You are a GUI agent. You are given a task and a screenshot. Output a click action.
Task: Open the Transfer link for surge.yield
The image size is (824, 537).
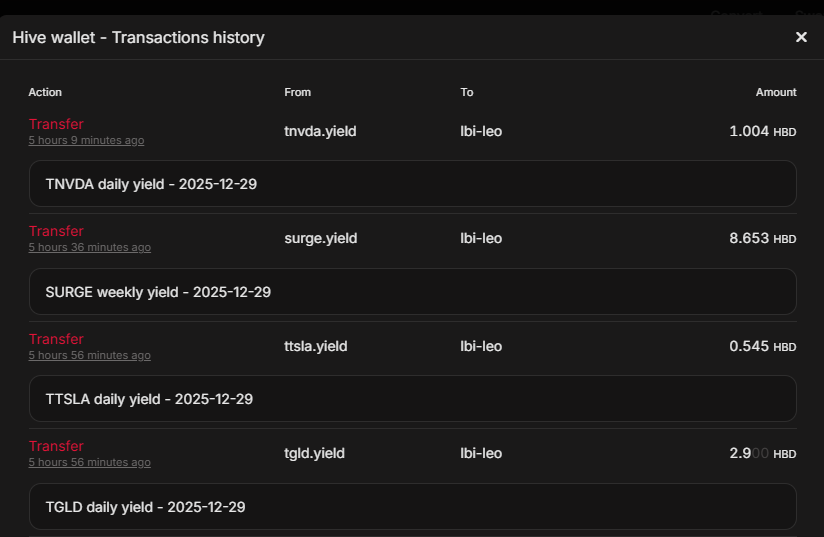point(56,231)
